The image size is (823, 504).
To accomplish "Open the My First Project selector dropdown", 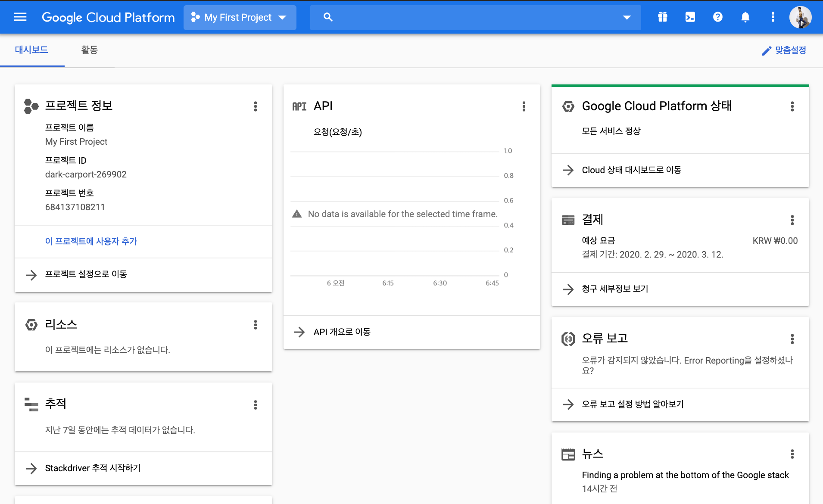I will click(x=240, y=17).
